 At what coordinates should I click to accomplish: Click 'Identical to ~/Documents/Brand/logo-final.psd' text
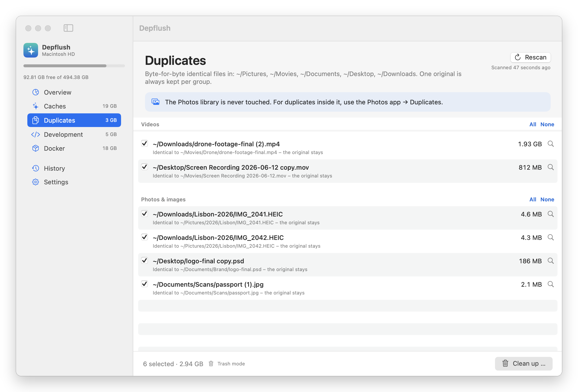207,270
